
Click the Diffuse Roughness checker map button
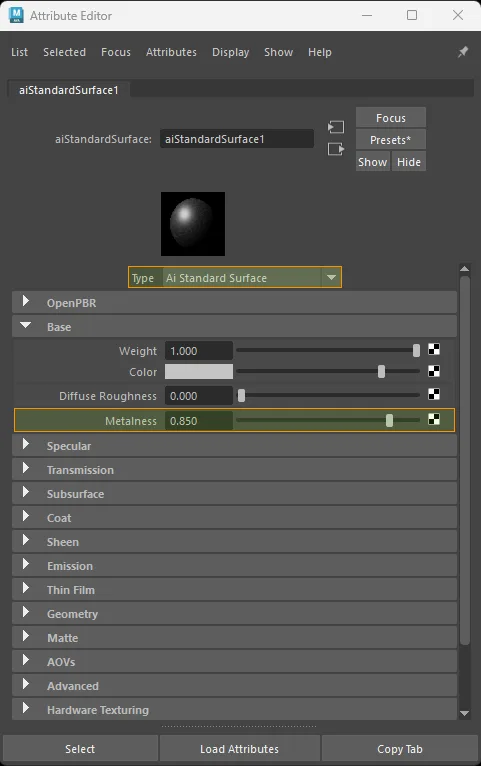click(434, 394)
